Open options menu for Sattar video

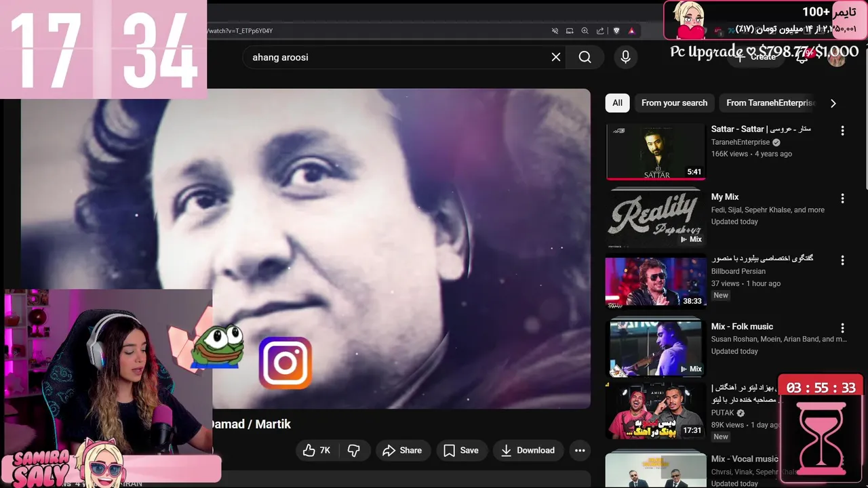[x=842, y=130]
